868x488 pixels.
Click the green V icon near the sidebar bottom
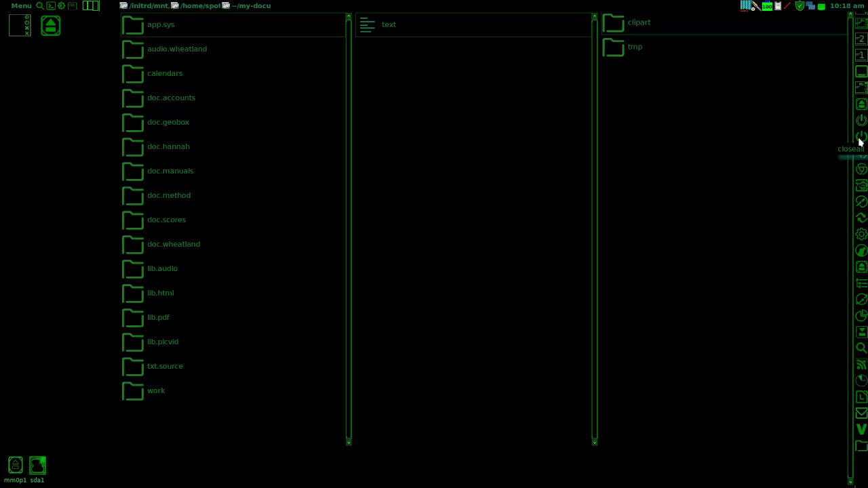pyautogui.click(x=861, y=430)
